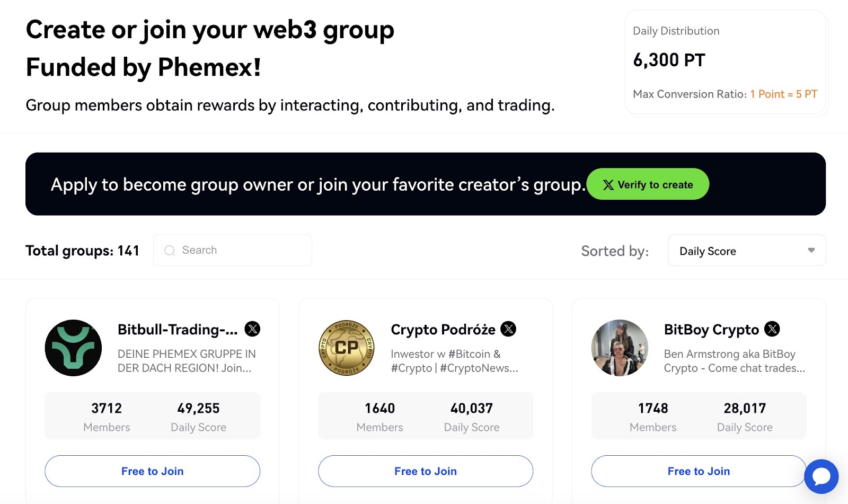Screen dimensions: 848x504
Task: Click the BitBoy Crypto profile photo
Action: coord(620,348)
